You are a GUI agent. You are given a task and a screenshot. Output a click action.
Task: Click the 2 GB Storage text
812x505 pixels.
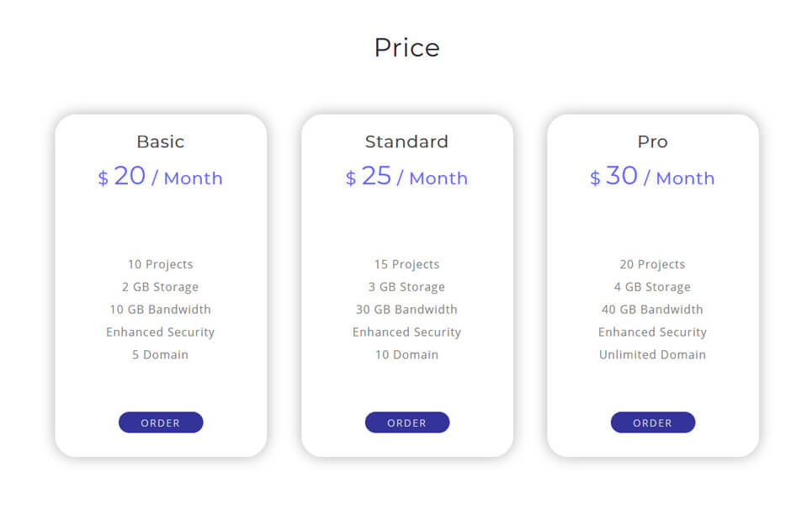coord(161,287)
